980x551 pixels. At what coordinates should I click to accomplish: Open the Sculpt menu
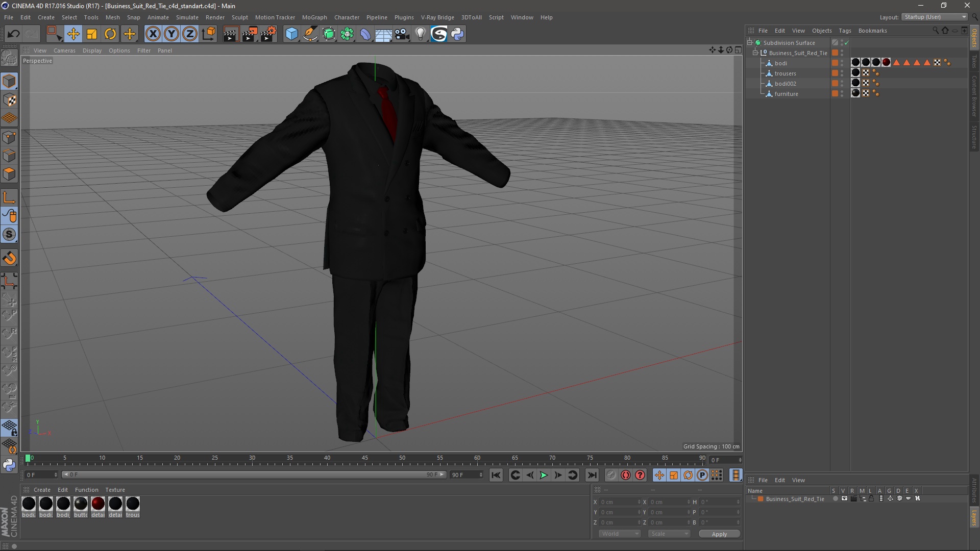tap(239, 17)
